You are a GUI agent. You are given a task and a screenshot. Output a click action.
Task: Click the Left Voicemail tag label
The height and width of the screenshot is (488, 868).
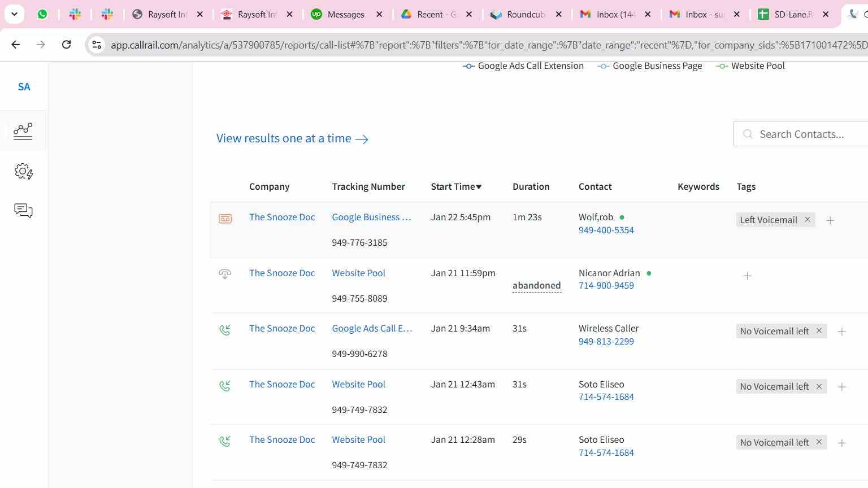coord(769,220)
